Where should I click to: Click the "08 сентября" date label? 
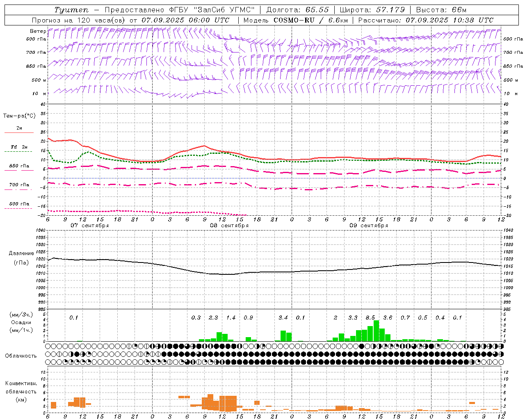click(229, 226)
